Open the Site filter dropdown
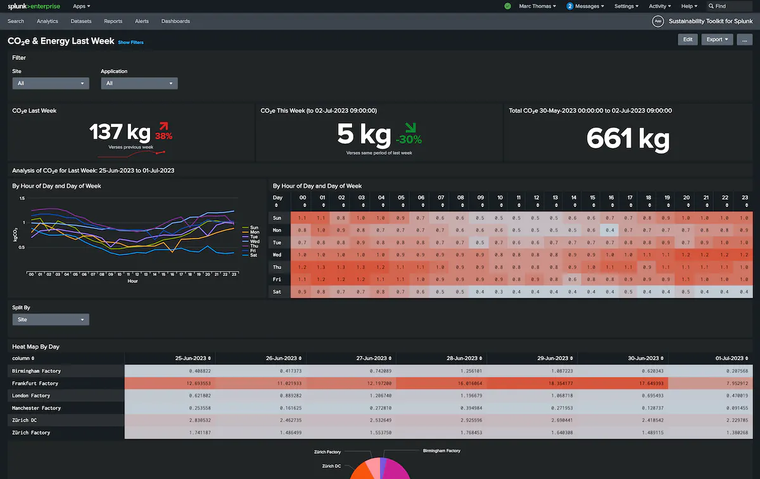Viewport: 760px width, 479px height. point(50,83)
